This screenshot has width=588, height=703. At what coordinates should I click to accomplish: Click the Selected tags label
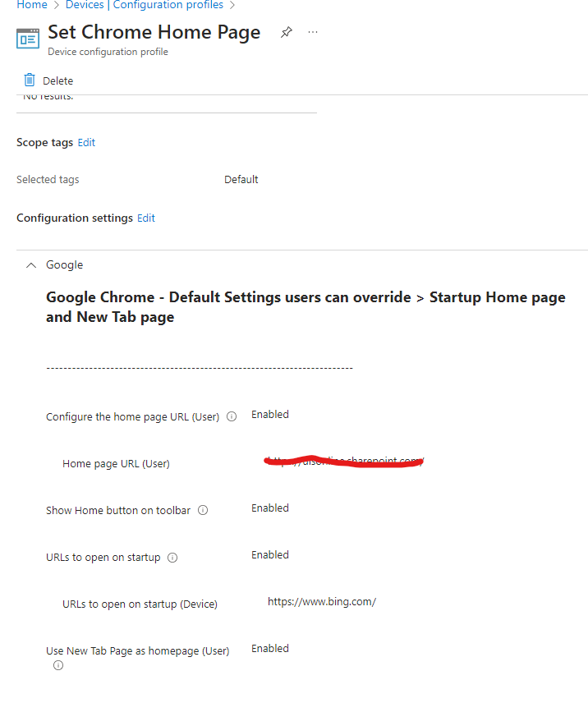click(48, 180)
